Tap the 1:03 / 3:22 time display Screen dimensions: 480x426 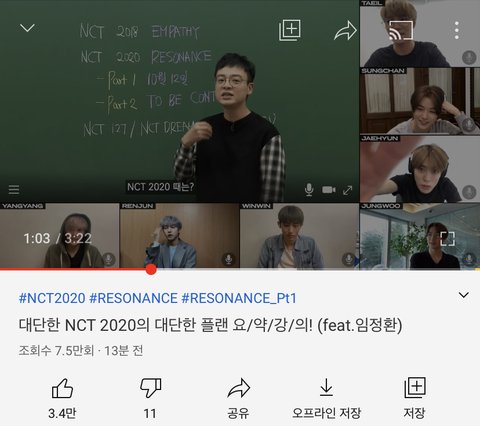(57, 238)
